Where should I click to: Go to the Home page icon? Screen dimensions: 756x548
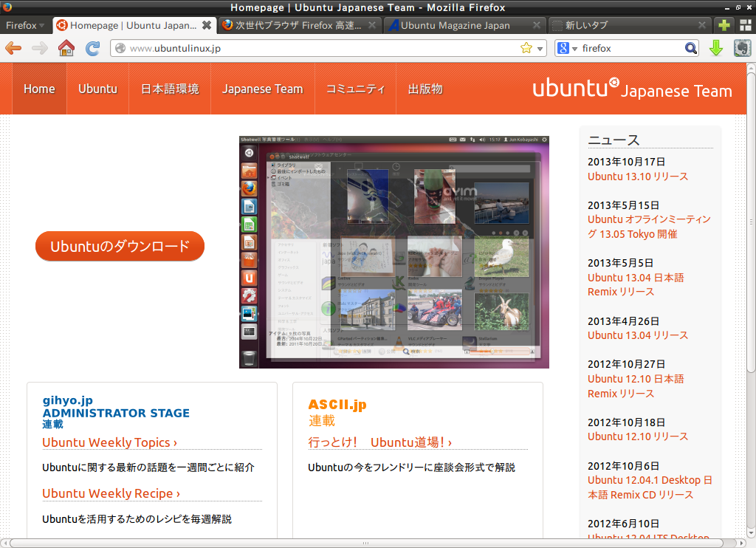[66, 48]
